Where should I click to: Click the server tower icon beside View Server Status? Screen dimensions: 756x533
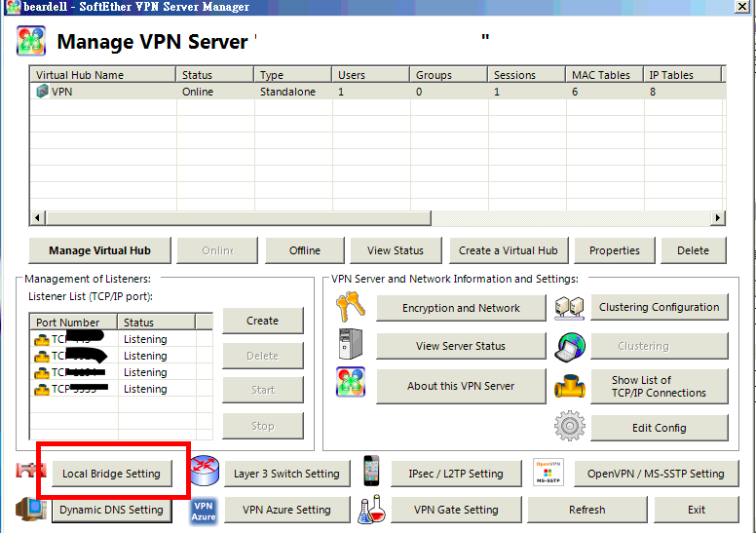click(x=351, y=344)
